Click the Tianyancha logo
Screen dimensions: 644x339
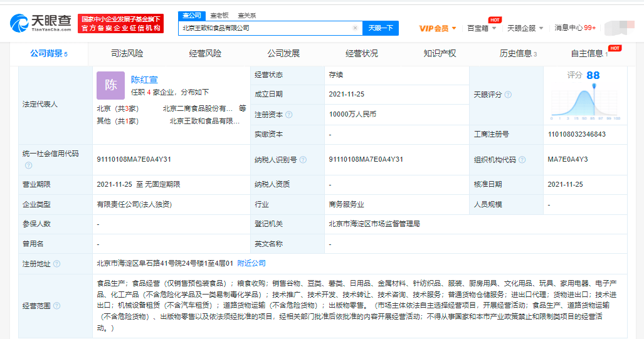40,23
